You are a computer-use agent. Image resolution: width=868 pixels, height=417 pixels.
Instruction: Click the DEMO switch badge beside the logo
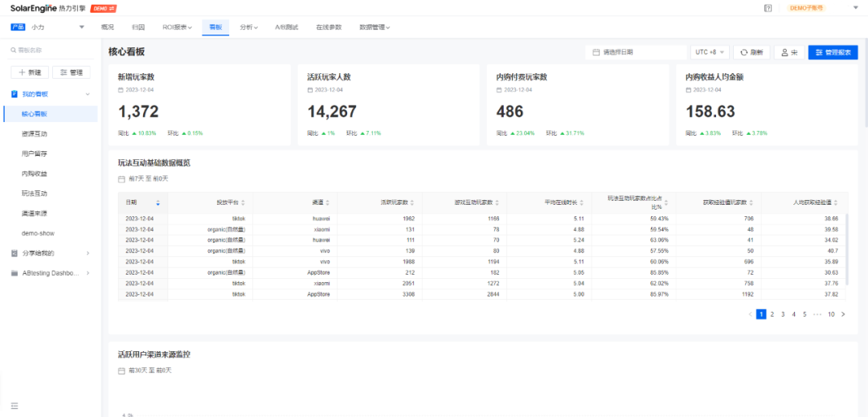(x=103, y=9)
